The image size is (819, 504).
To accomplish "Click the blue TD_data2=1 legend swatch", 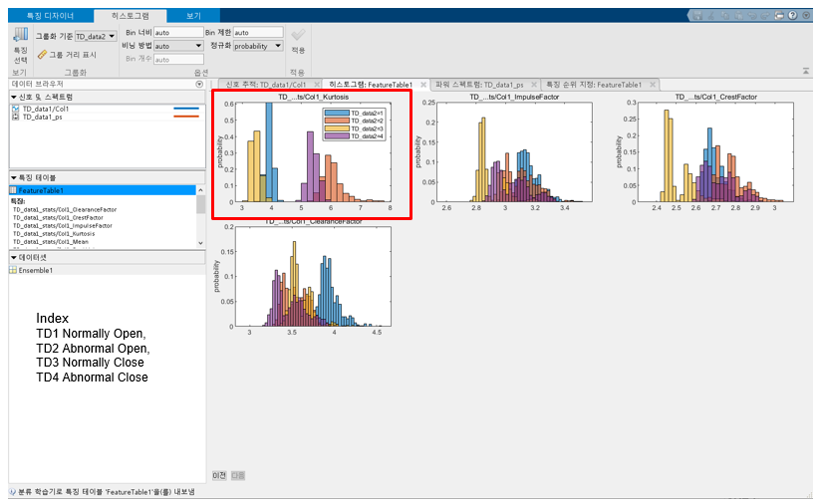I will 337,113.
